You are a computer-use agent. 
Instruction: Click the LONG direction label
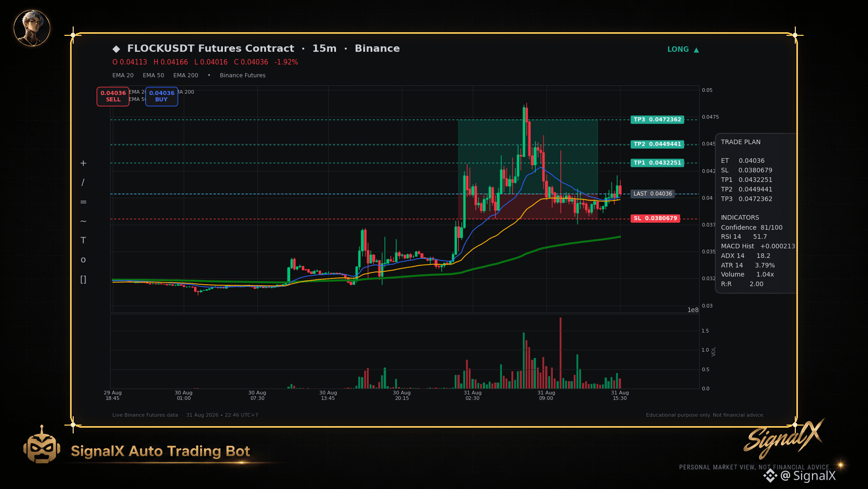tap(678, 49)
